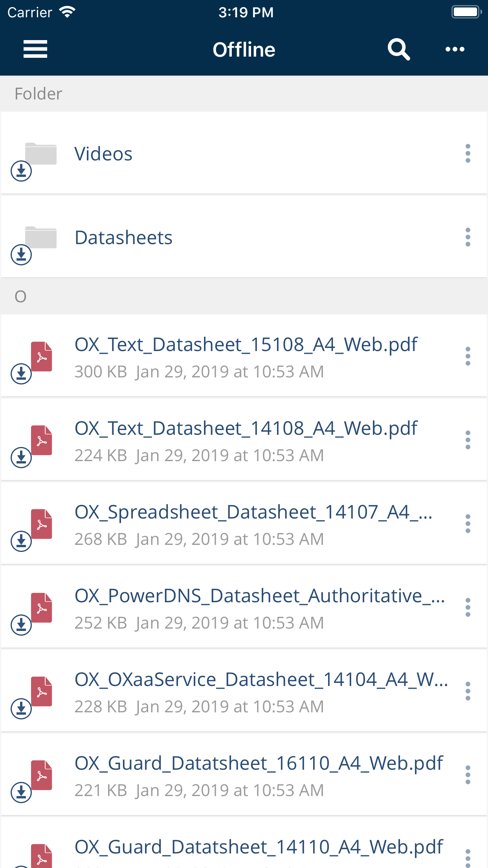Open the Datasheets folder
This screenshot has width=488, height=868.
click(x=124, y=237)
